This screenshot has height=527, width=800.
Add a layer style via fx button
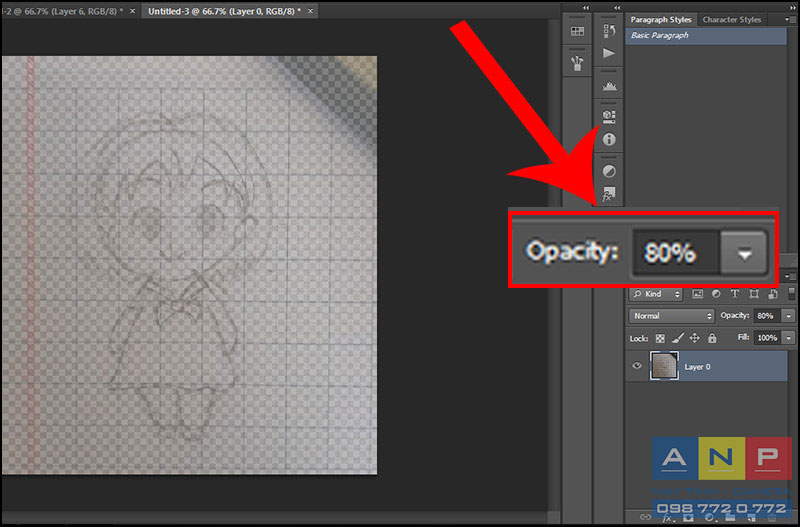click(667, 518)
